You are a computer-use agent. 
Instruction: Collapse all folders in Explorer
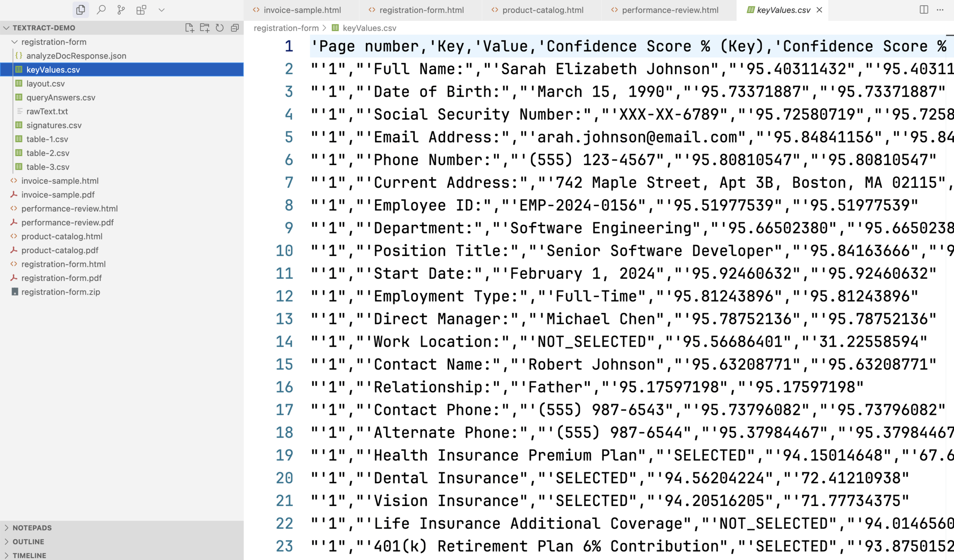pyautogui.click(x=235, y=28)
